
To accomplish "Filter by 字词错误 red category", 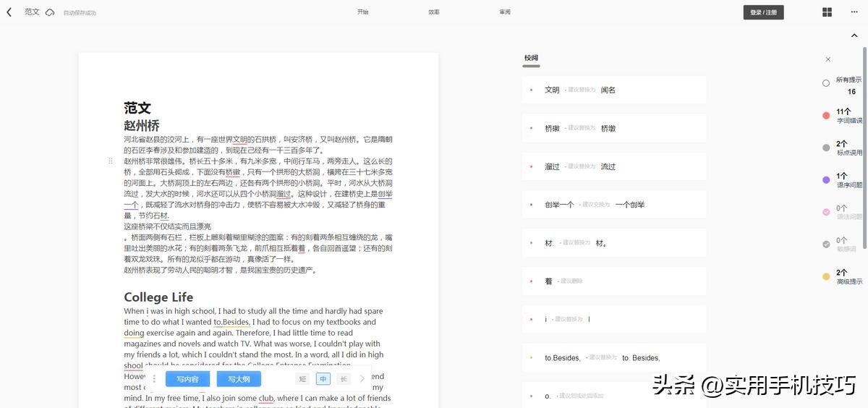I will coord(826,116).
